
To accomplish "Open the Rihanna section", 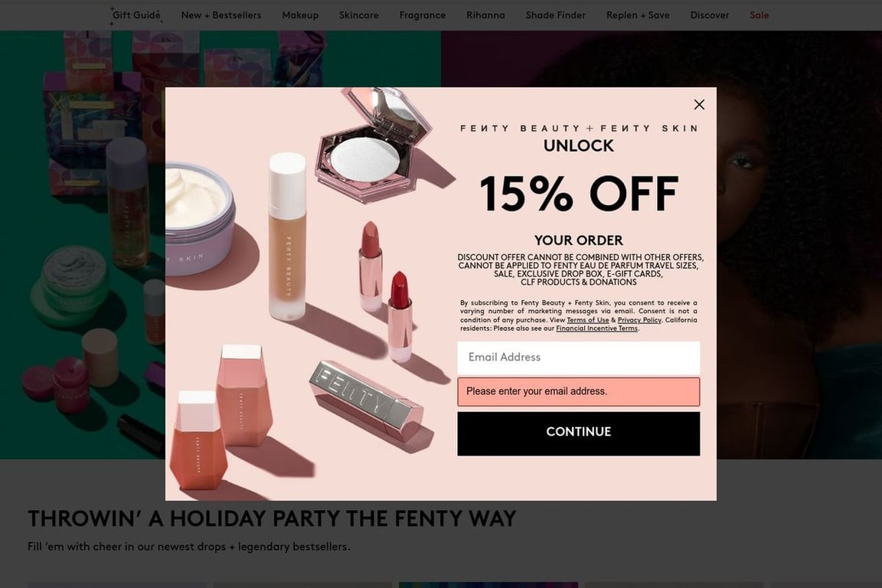I will (x=485, y=15).
